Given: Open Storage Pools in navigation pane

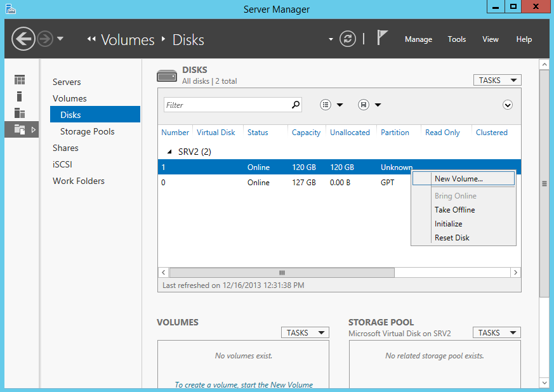Looking at the screenshot, I should tap(88, 131).
